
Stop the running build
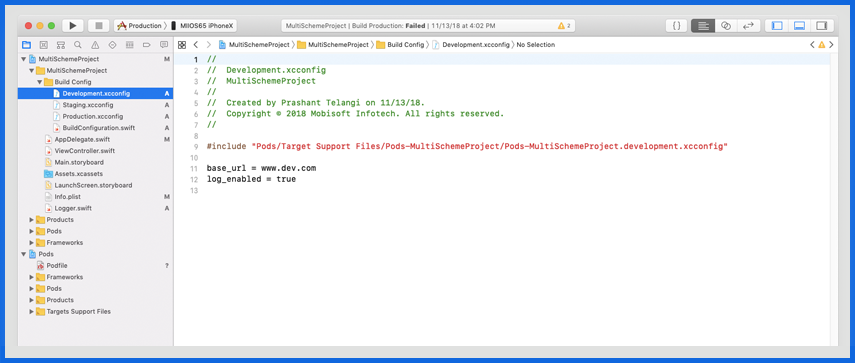(99, 26)
